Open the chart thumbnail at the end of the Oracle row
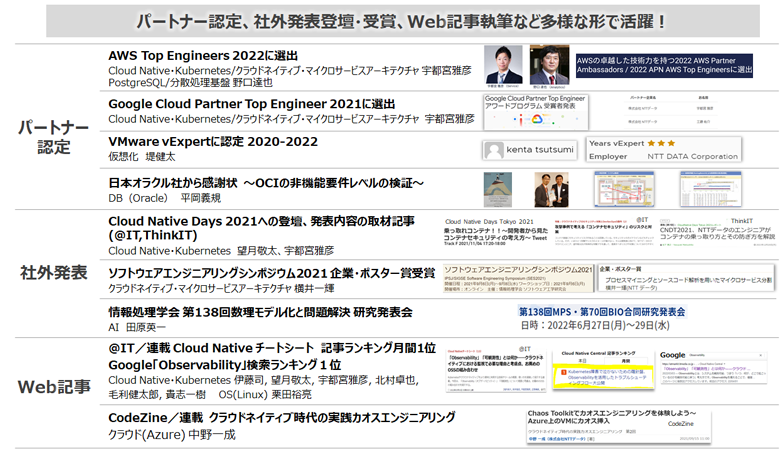The width and height of the screenshot is (780, 452). 711,189
